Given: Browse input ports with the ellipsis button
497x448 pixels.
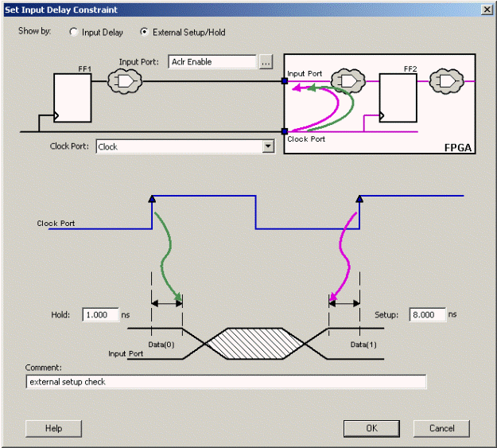Looking at the screenshot, I should click(266, 61).
